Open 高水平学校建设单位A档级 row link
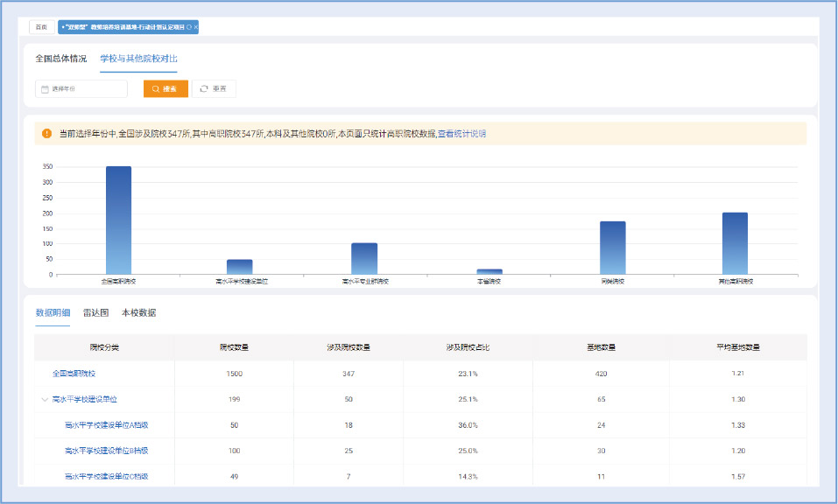Image resolution: width=838 pixels, height=504 pixels. pos(106,425)
